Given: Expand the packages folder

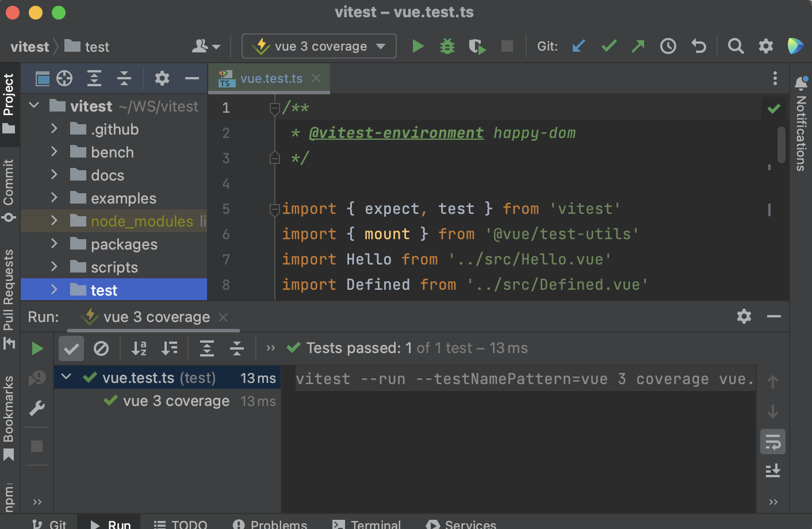Looking at the screenshot, I should [54, 244].
